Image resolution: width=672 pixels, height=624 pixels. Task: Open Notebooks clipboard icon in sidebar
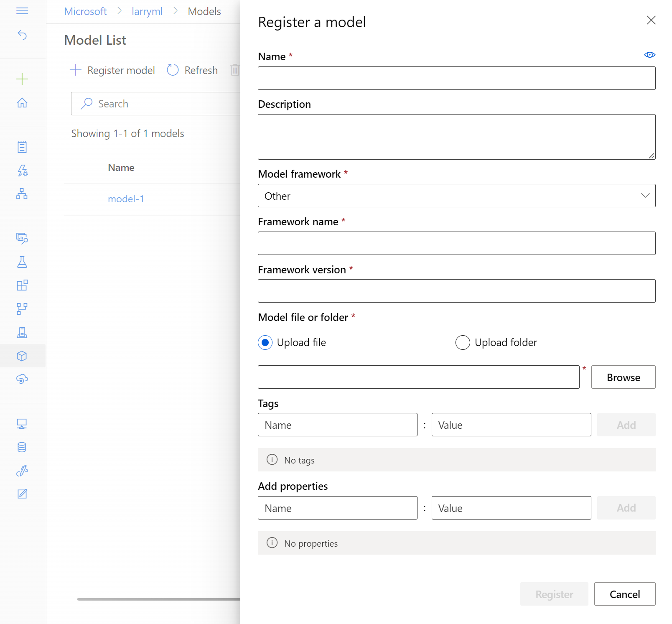tap(22, 147)
